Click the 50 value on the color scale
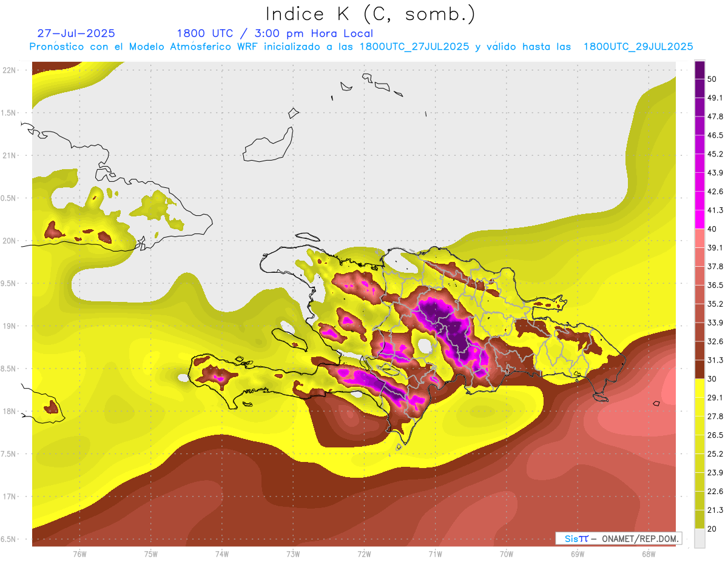728x562 pixels. (712, 79)
